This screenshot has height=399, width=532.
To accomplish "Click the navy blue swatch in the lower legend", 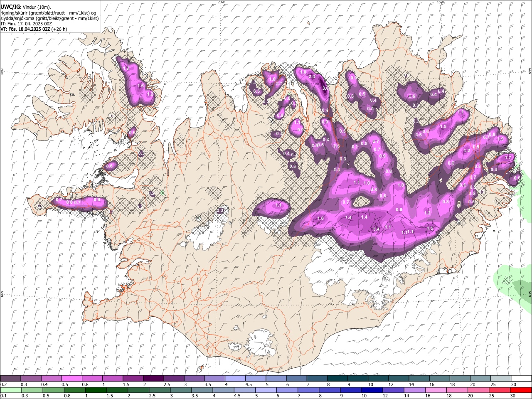I will pos(372,390).
